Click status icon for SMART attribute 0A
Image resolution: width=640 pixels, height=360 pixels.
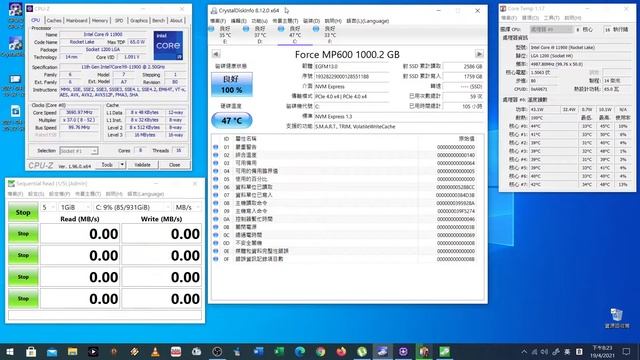[216, 219]
